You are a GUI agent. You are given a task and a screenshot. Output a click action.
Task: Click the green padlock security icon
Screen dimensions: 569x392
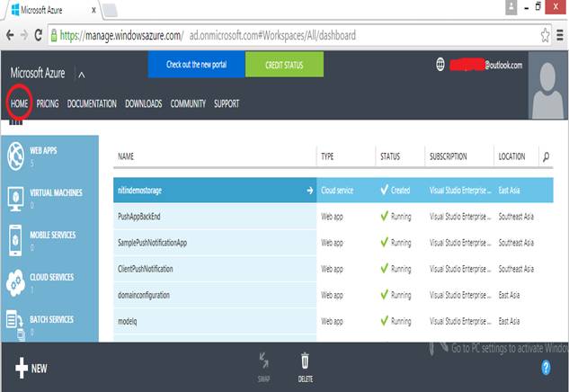54,35
